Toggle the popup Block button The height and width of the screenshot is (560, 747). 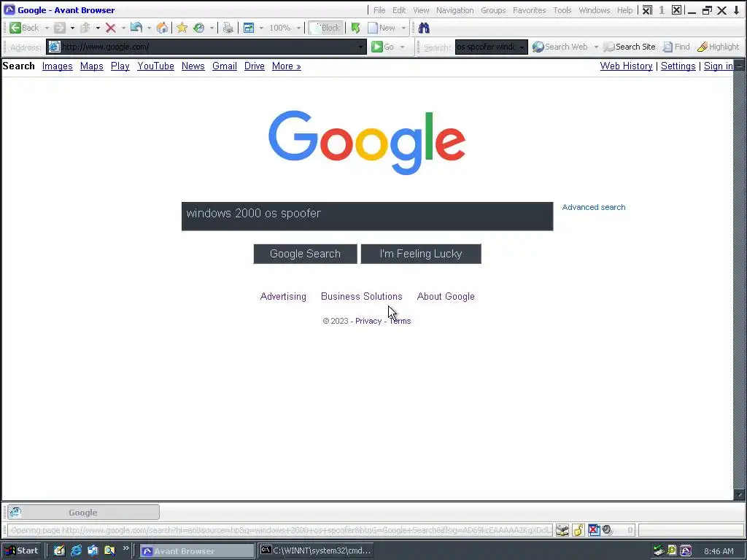pos(326,28)
